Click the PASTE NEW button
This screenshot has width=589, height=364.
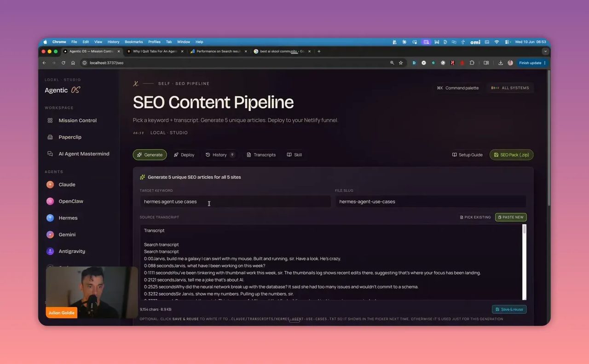pos(511,217)
